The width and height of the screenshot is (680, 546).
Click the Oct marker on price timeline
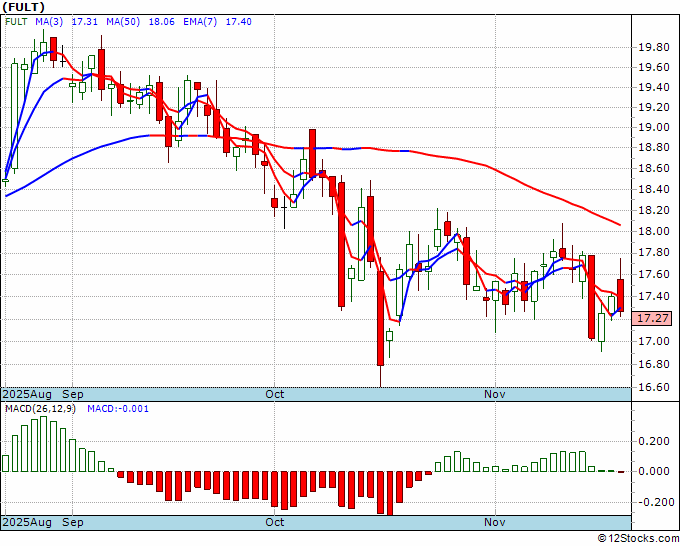tap(275, 394)
